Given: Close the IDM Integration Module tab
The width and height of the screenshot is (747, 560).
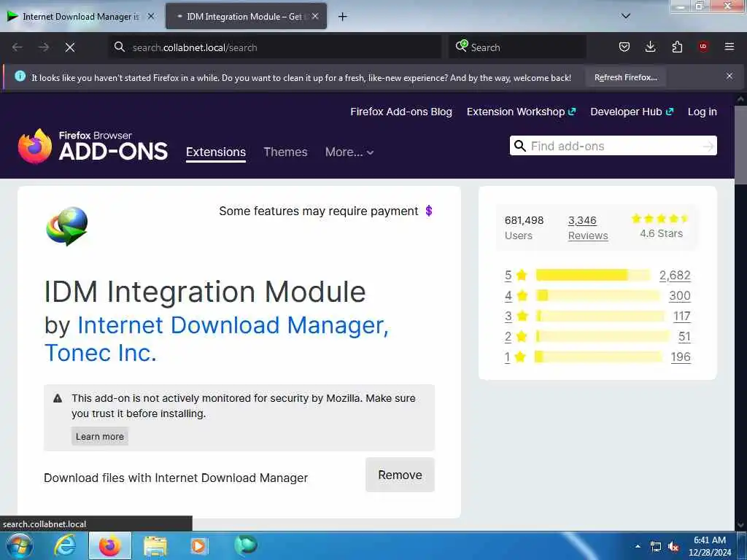Looking at the screenshot, I should [x=315, y=16].
